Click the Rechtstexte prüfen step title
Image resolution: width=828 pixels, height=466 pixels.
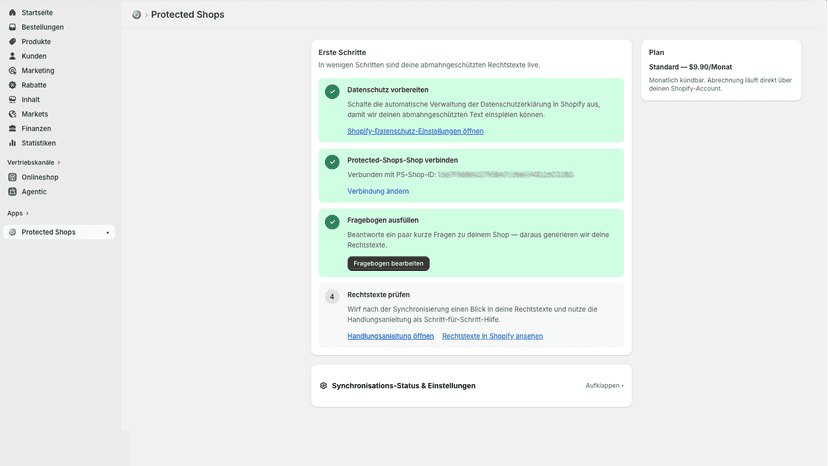point(378,295)
